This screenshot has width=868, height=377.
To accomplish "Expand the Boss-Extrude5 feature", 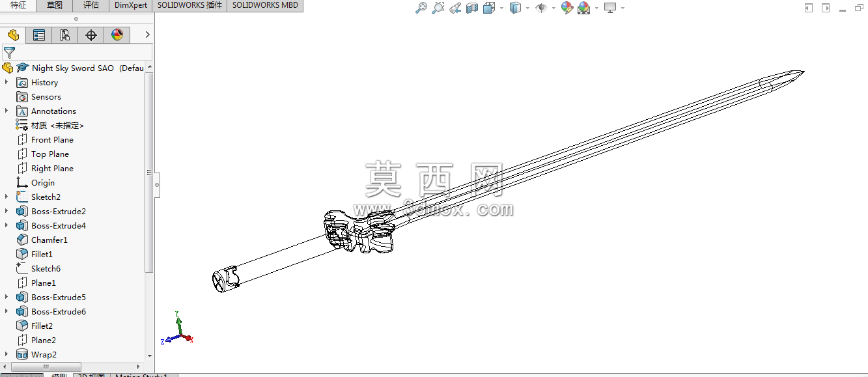I will pos(7,297).
